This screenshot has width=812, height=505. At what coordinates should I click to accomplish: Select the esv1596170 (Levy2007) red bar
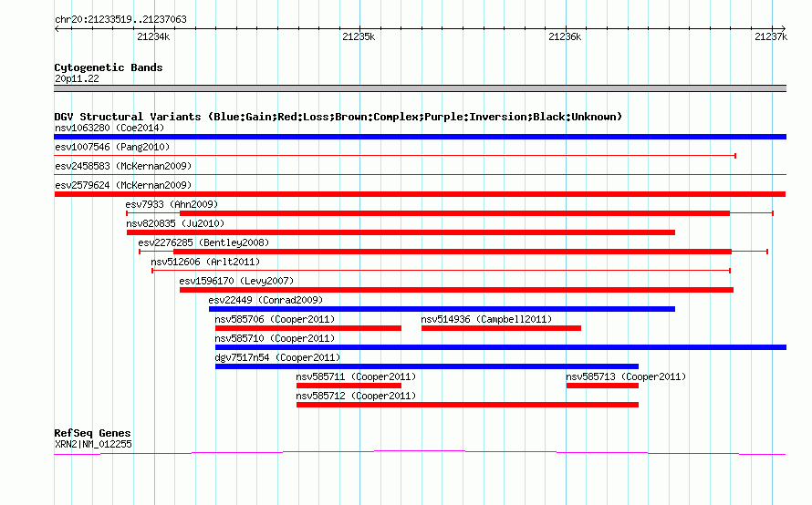point(456,290)
